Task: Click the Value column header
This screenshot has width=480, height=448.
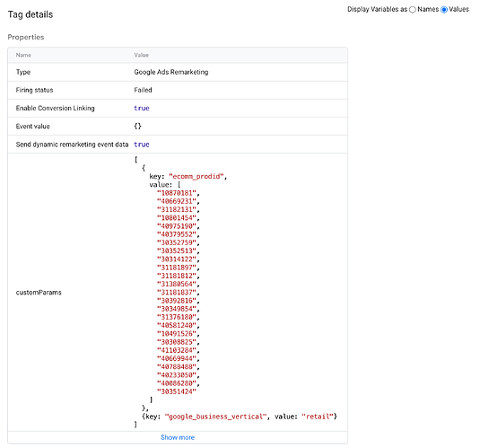Action: tap(142, 55)
